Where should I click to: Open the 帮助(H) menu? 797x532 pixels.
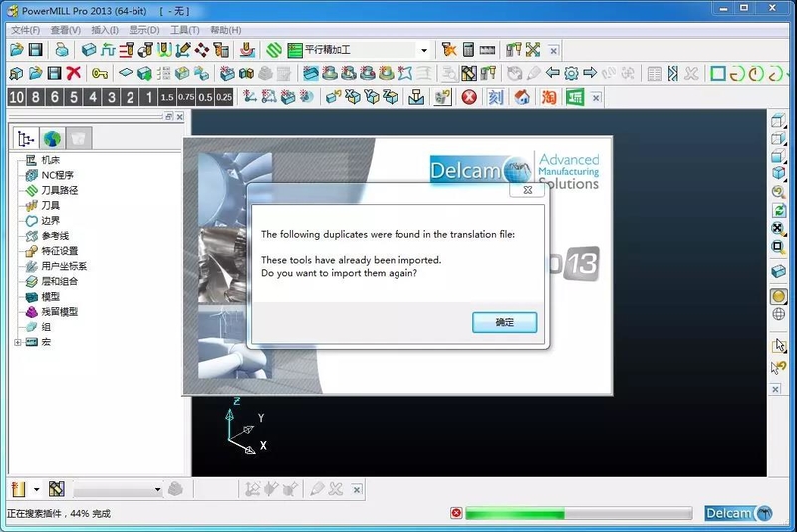pyautogui.click(x=226, y=30)
